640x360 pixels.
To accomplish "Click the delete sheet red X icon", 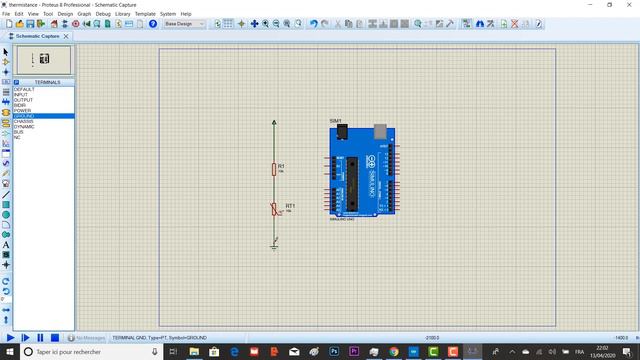I will (x=515, y=24).
